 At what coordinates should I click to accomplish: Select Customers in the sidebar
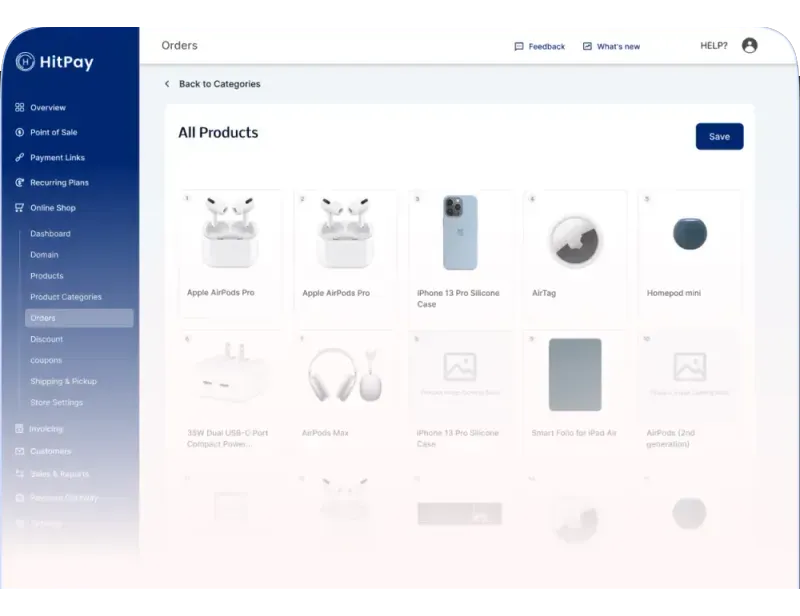point(51,451)
